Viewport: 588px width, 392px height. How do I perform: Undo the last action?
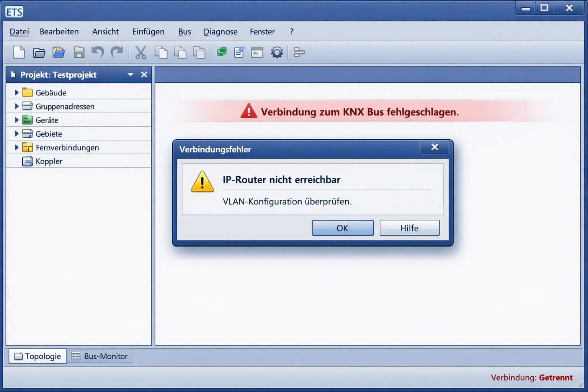tap(97, 52)
